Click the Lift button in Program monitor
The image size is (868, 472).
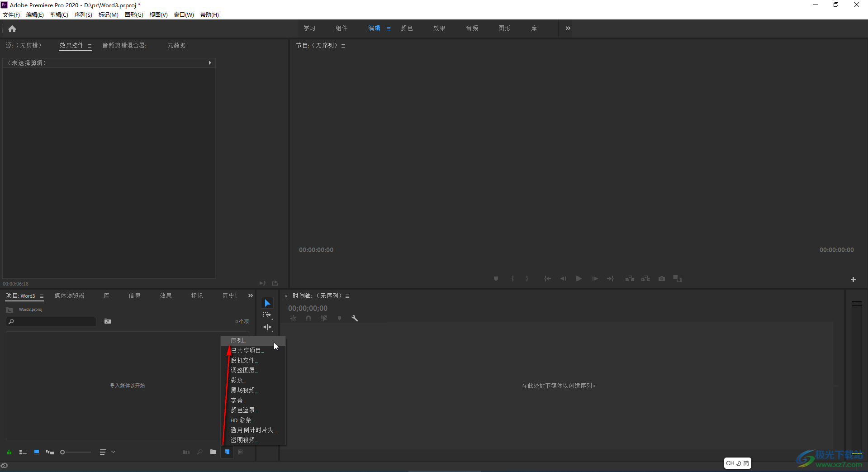(x=630, y=279)
